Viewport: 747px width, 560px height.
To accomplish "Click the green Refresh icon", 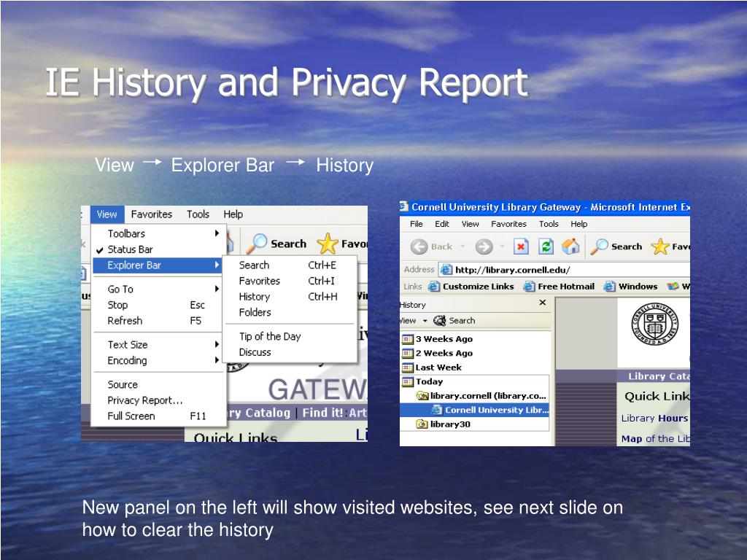I will pyautogui.click(x=546, y=246).
